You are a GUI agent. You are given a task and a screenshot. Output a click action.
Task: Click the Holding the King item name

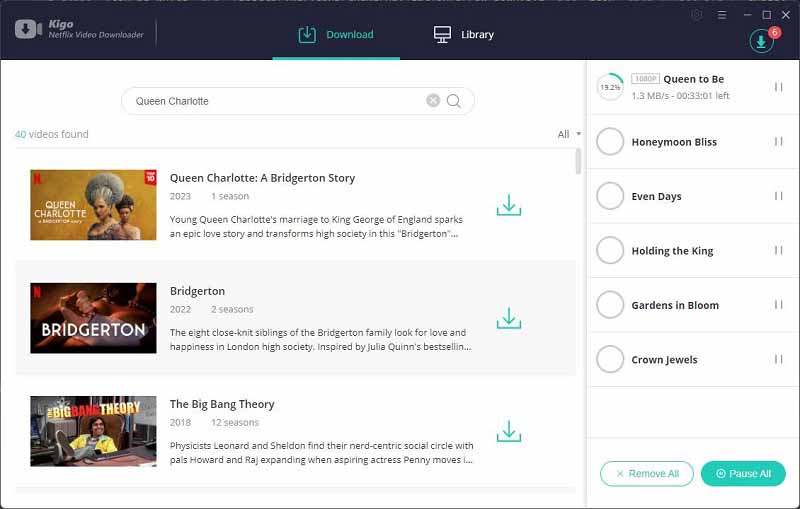click(672, 251)
